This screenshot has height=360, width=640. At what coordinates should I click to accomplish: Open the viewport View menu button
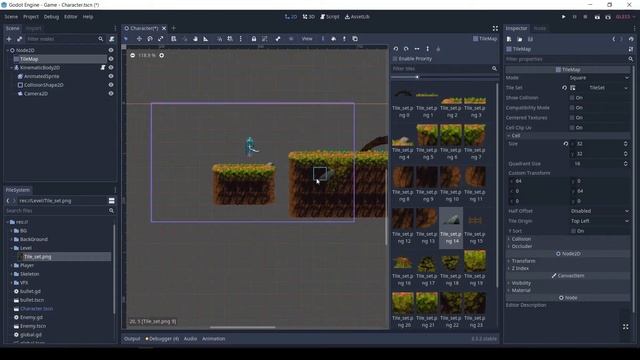pos(307,39)
